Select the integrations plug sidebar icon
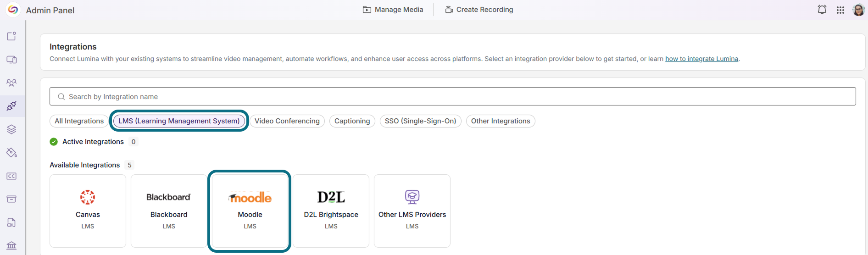Screen dimensions: 868x255 pos(11,106)
